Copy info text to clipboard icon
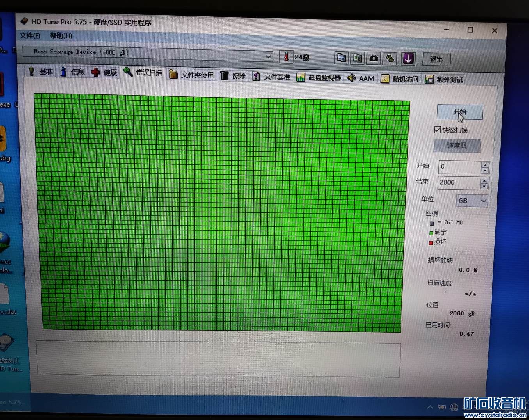 pyautogui.click(x=341, y=58)
